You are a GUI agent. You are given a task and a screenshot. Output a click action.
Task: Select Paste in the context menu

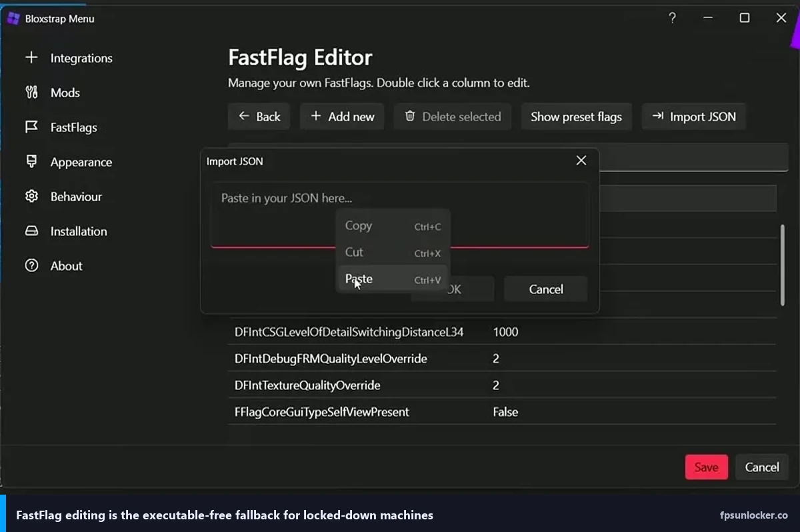coord(393,279)
